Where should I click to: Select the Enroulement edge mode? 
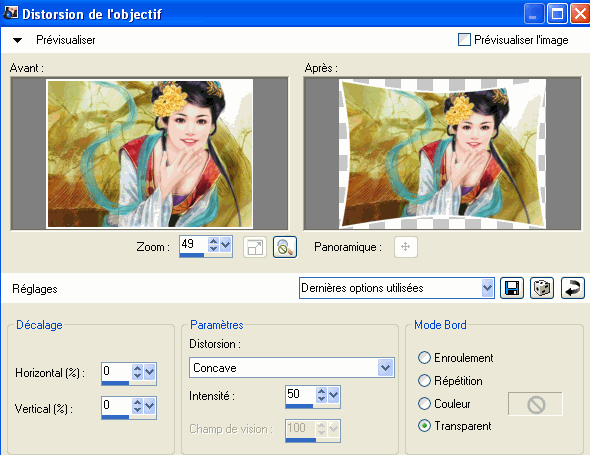(424, 358)
